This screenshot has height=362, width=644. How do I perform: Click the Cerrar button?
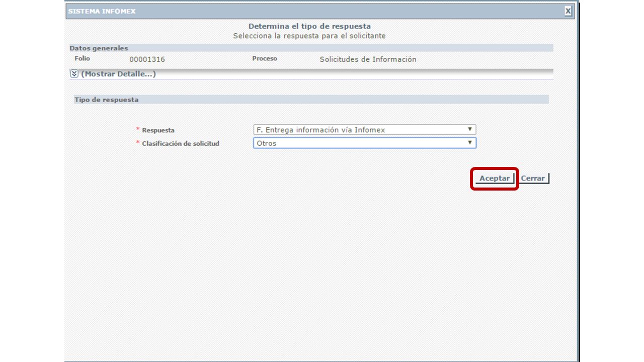(533, 178)
